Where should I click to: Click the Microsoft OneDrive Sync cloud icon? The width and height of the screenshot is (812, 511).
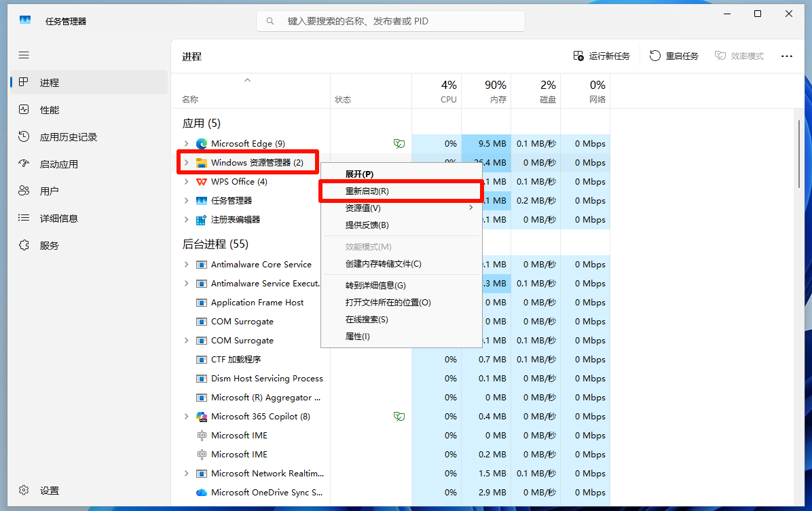click(202, 493)
